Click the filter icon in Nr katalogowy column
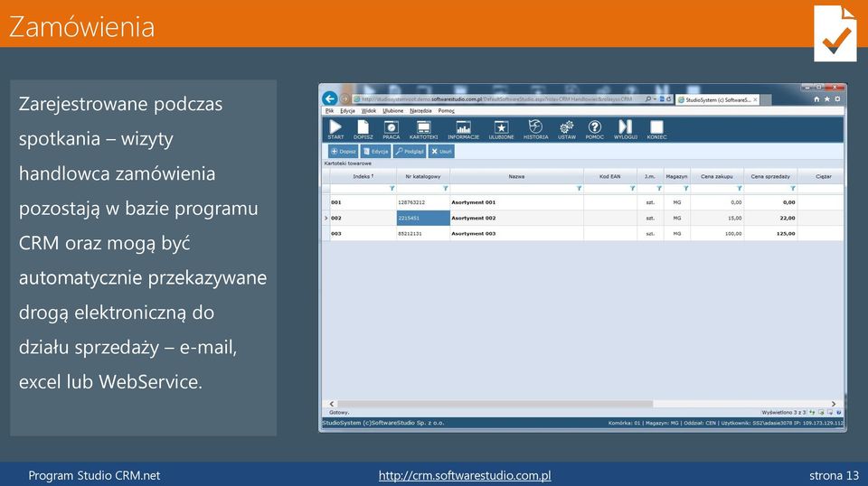 [445, 189]
